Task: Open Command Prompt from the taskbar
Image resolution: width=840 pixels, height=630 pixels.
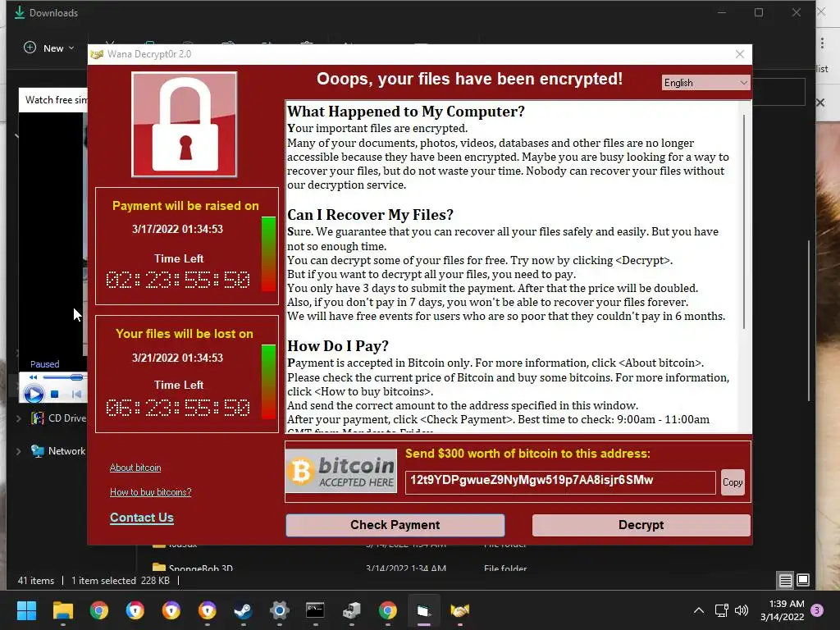Action: [315, 610]
